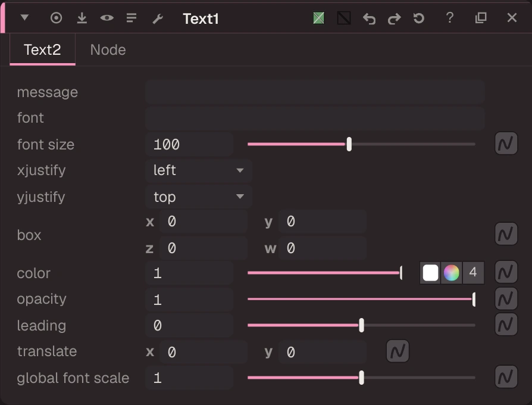Click the black diagonal tile color icon
532x405 pixels.
344,18
